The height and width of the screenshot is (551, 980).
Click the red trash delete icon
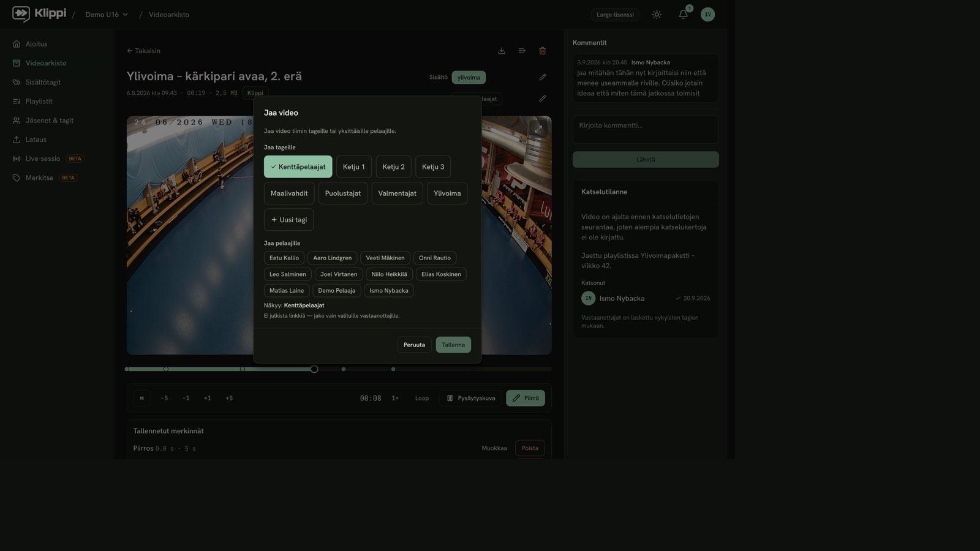click(x=542, y=51)
